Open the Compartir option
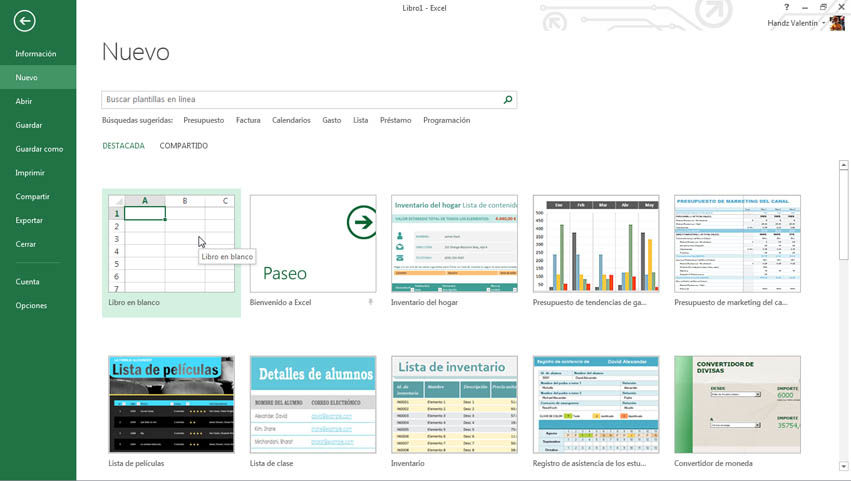Screen dimensions: 851x481 click(32, 197)
